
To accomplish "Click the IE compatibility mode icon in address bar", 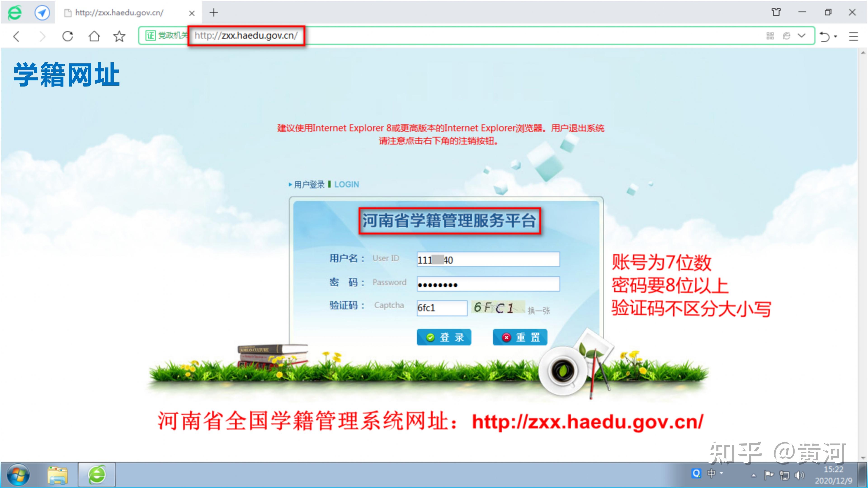I will pos(786,36).
